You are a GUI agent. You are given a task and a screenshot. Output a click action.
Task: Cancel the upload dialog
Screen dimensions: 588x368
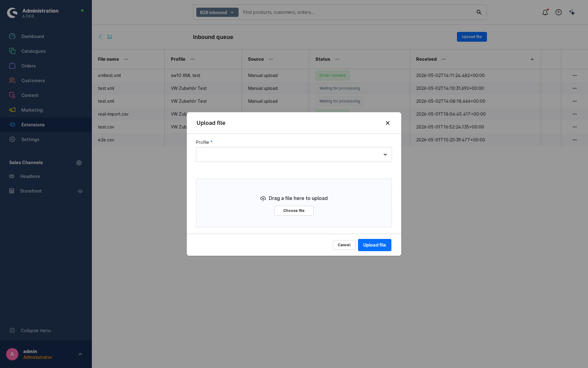click(x=344, y=245)
